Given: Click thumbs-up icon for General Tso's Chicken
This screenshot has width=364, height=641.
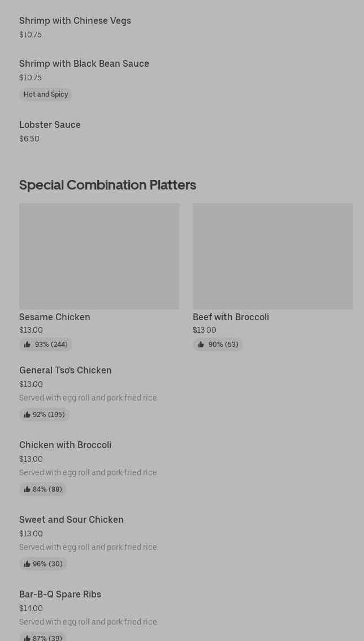Looking at the screenshot, I should point(27,415).
